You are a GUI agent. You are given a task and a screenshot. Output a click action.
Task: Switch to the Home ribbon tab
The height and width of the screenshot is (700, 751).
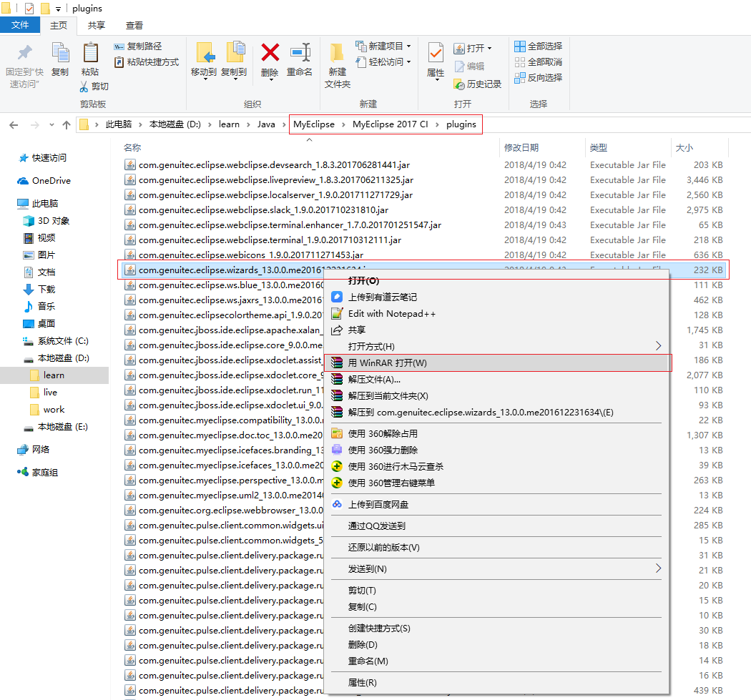pos(59,25)
